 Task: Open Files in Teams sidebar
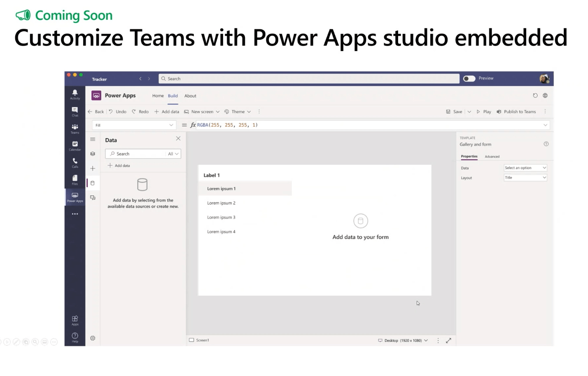coord(75,180)
